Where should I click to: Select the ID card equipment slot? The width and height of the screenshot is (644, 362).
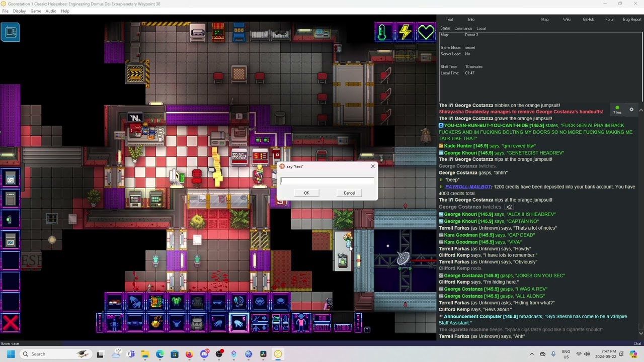tap(155, 302)
